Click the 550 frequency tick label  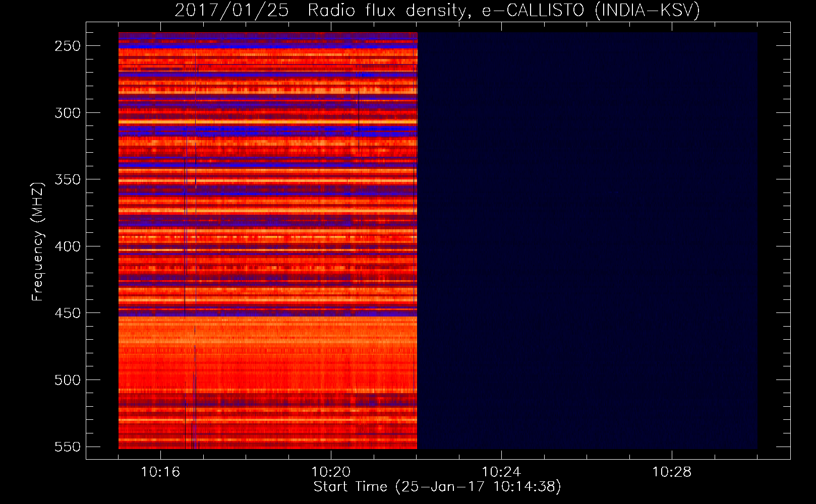pos(68,447)
